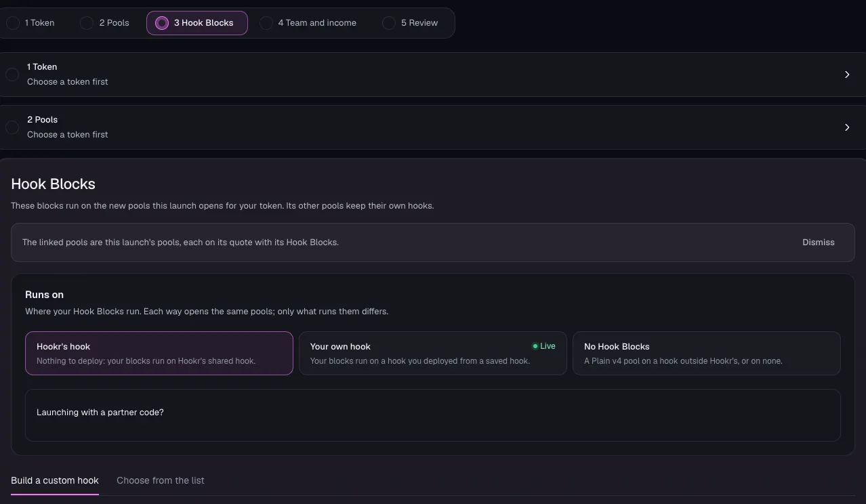866x504 pixels.
Task: Choose the No Hook Blocks option
Action: (x=707, y=353)
